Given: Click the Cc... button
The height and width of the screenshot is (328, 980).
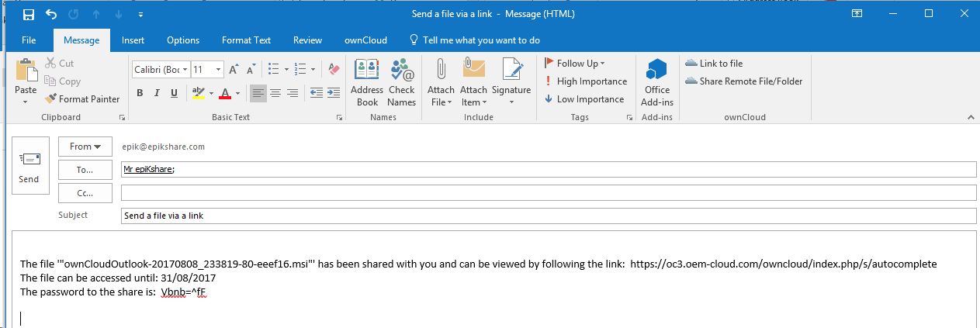Looking at the screenshot, I should point(85,192).
